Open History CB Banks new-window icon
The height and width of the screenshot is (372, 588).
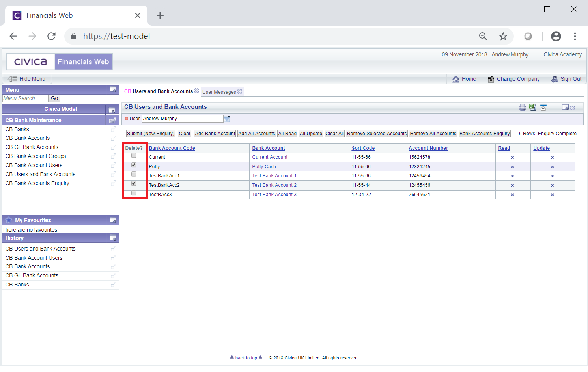click(x=114, y=285)
